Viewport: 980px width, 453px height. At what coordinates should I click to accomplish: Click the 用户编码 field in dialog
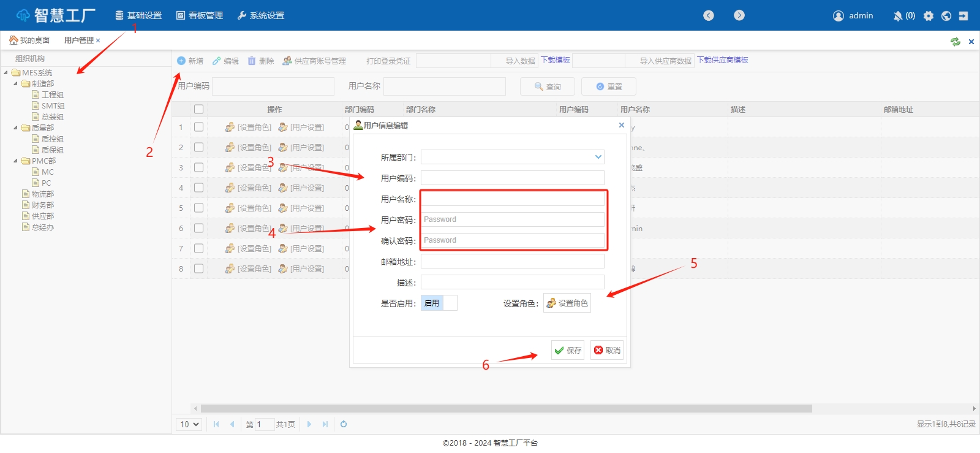click(512, 178)
